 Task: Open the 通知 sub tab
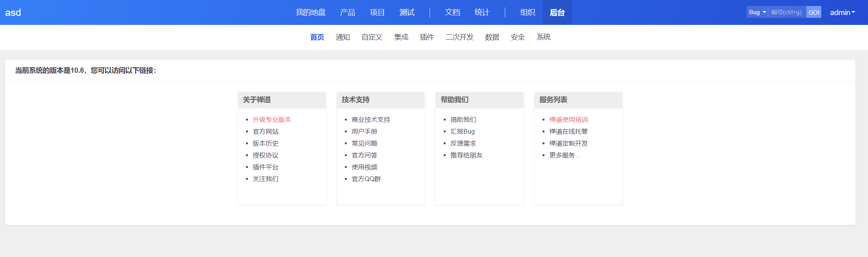pos(343,37)
